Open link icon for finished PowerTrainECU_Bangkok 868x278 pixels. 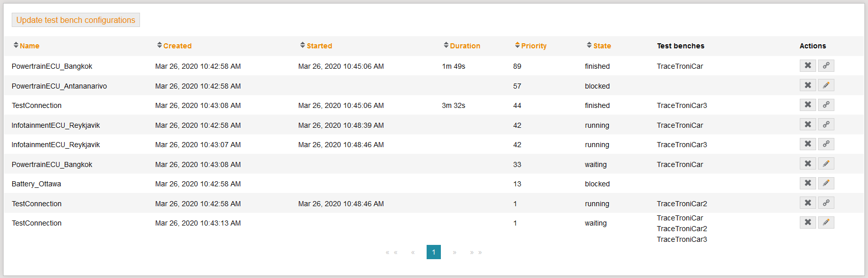826,66
